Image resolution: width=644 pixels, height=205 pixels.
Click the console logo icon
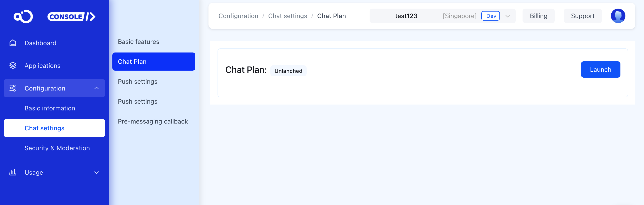pyautogui.click(x=23, y=17)
